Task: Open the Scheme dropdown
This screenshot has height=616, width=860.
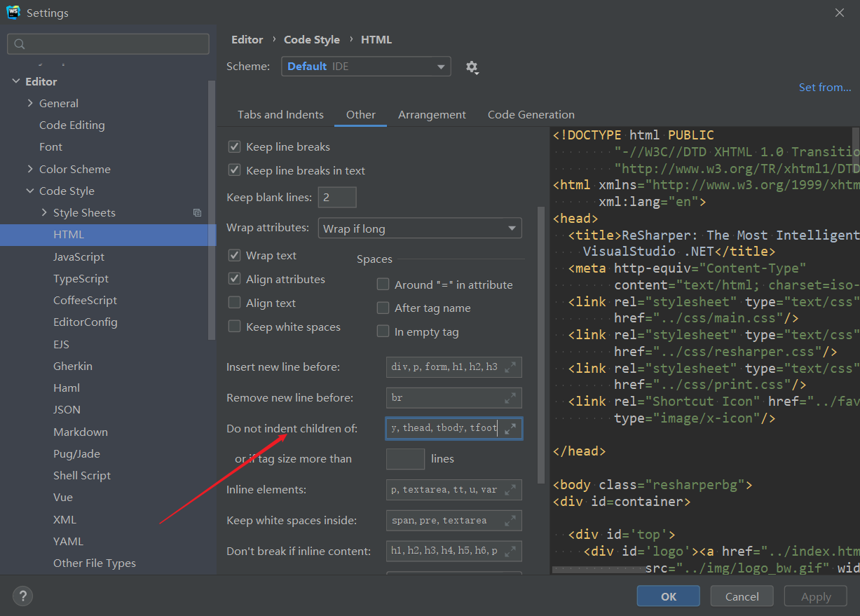Action: click(366, 67)
